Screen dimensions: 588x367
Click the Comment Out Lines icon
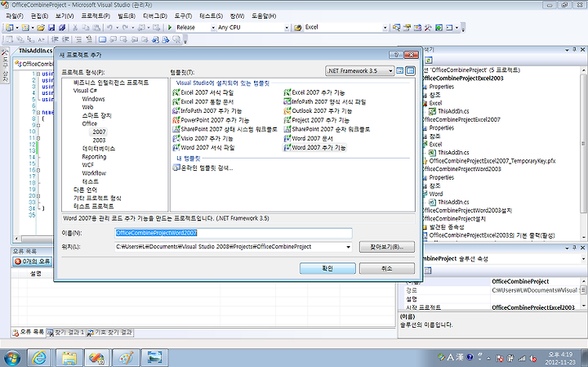(x=78, y=39)
